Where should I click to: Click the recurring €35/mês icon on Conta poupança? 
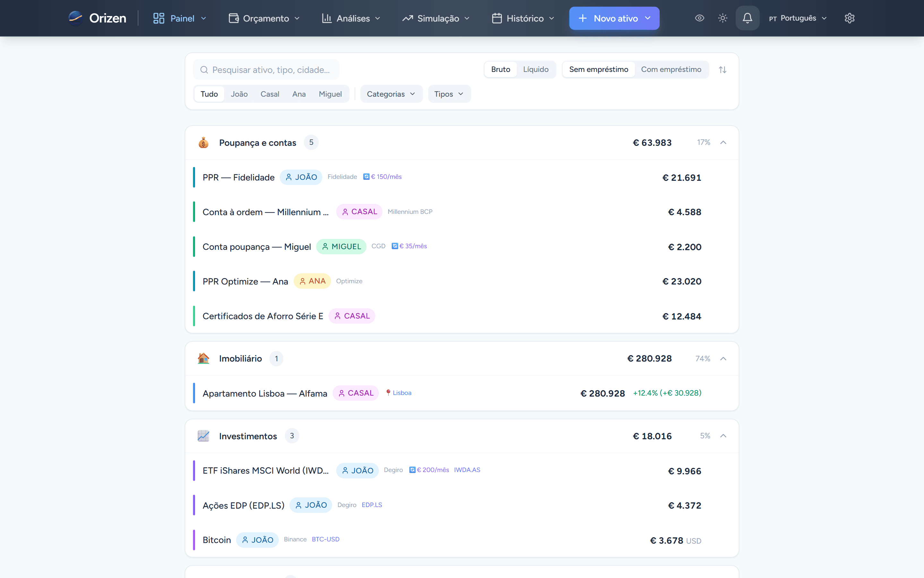[x=395, y=246]
